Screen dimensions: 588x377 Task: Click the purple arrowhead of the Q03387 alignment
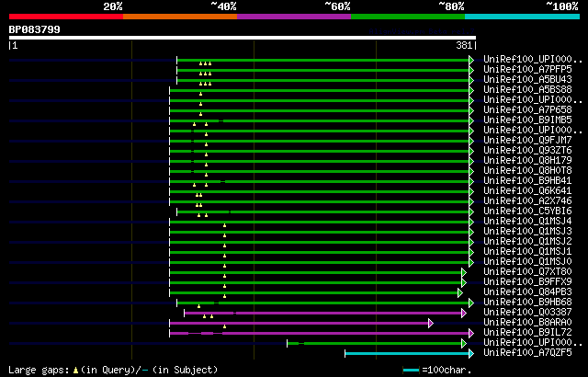tap(464, 314)
